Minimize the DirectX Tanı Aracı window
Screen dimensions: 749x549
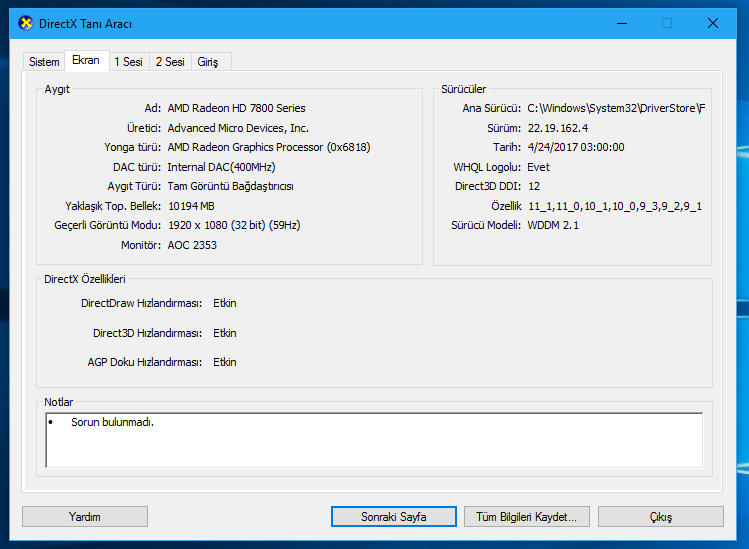click(x=622, y=23)
